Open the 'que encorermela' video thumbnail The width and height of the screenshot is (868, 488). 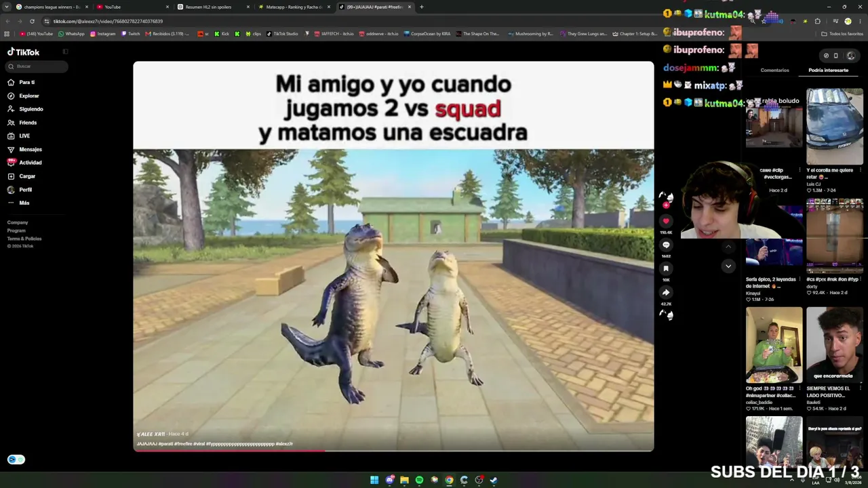835,345
